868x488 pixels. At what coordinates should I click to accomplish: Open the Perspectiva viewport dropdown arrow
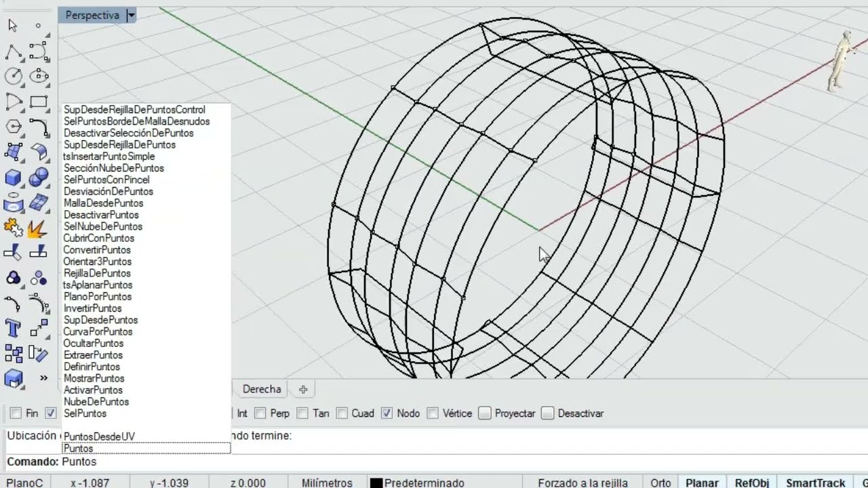click(x=131, y=15)
